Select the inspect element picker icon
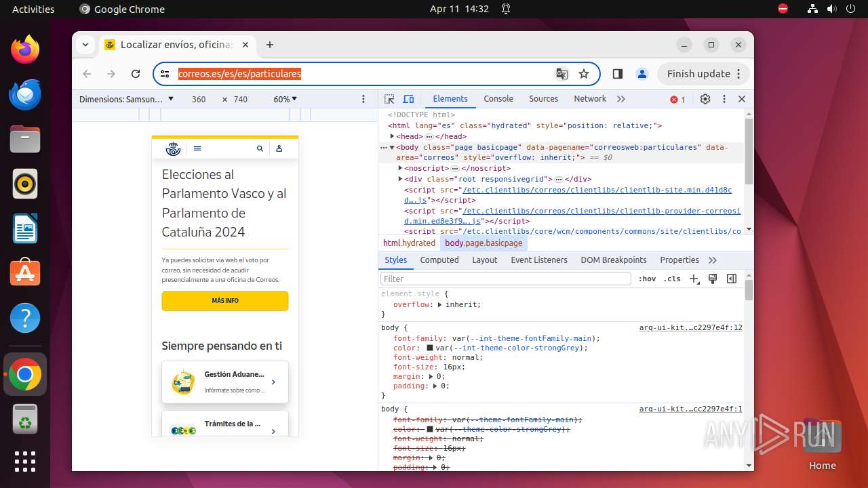 coord(389,99)
